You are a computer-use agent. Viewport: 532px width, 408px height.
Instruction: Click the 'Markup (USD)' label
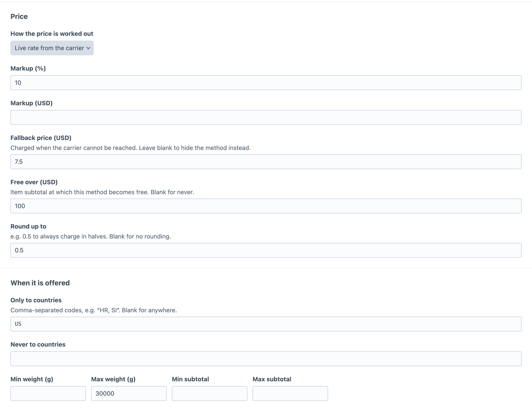coord(31,103)
